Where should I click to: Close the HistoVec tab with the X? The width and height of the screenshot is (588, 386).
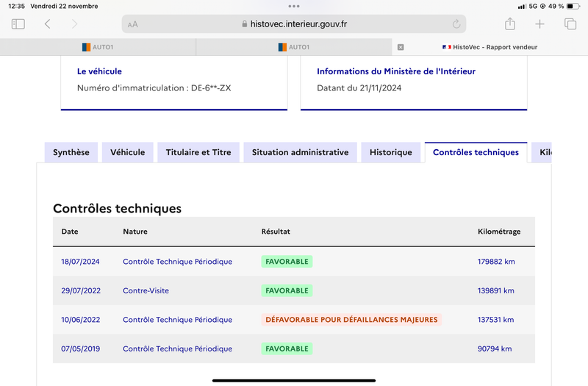401,47
